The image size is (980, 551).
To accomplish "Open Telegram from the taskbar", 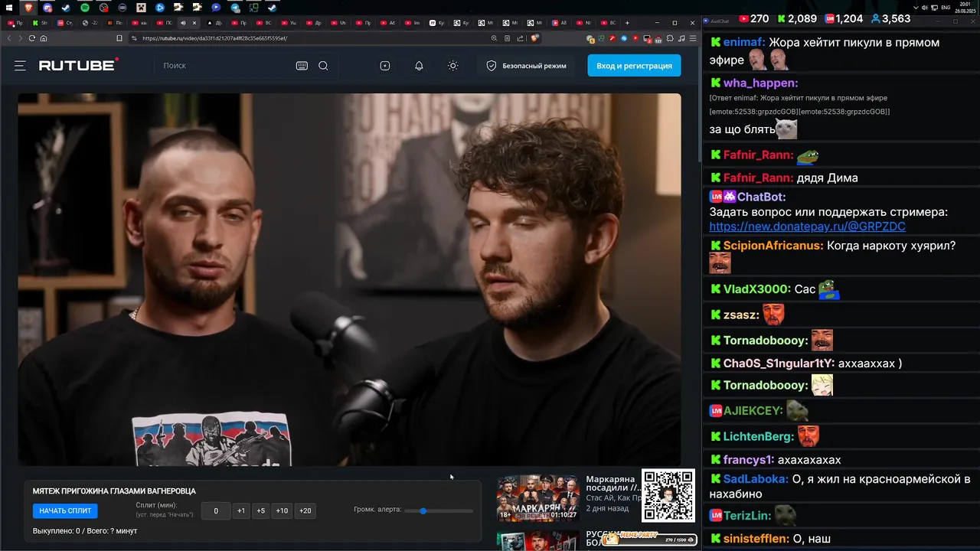I will 235,8.
